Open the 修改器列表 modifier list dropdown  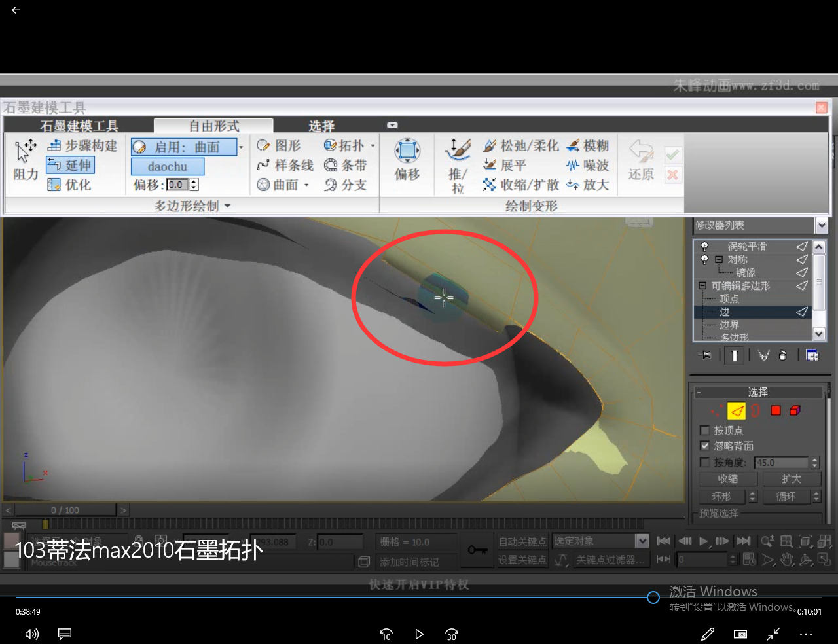click(x=822, y=225)
